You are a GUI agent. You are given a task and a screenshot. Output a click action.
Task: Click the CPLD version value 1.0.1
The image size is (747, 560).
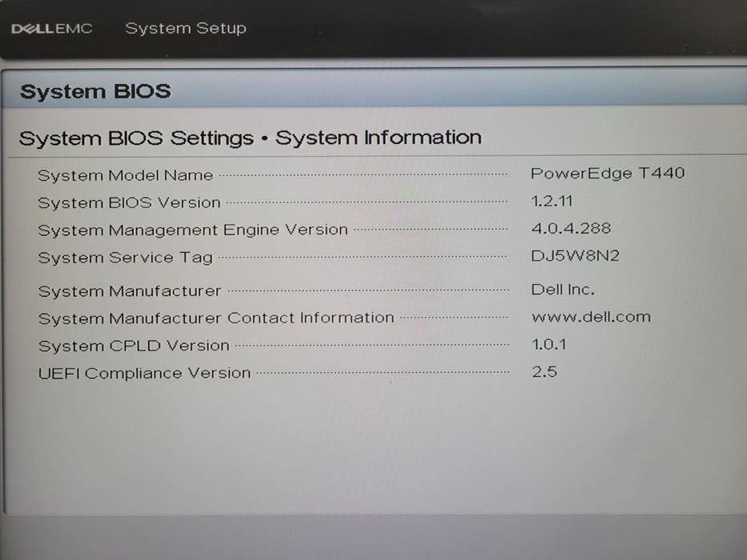[548, 344]
